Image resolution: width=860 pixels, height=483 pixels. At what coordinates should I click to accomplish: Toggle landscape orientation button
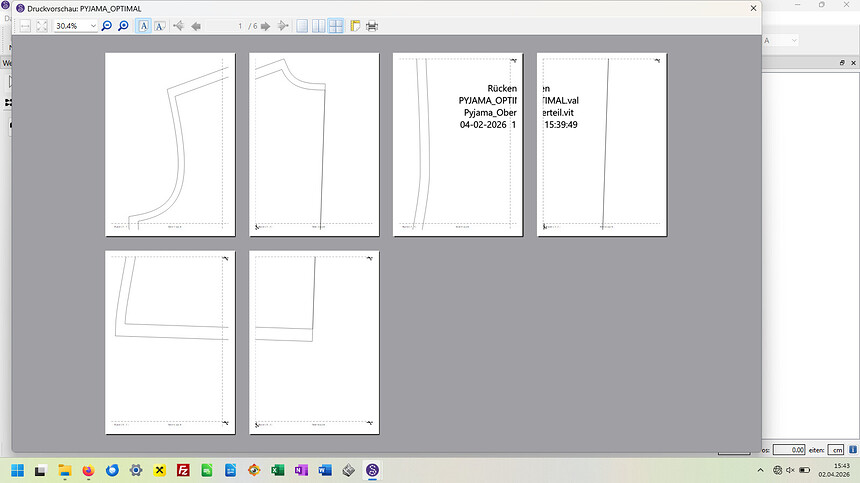[x=159, y=25]
